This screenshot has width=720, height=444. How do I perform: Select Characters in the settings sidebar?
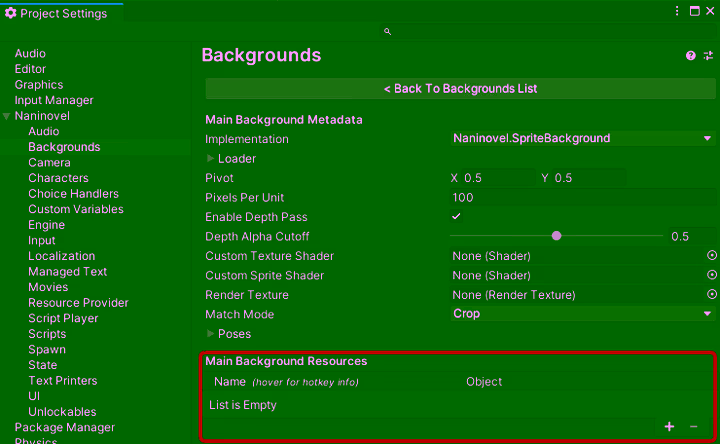coord(58,178)
